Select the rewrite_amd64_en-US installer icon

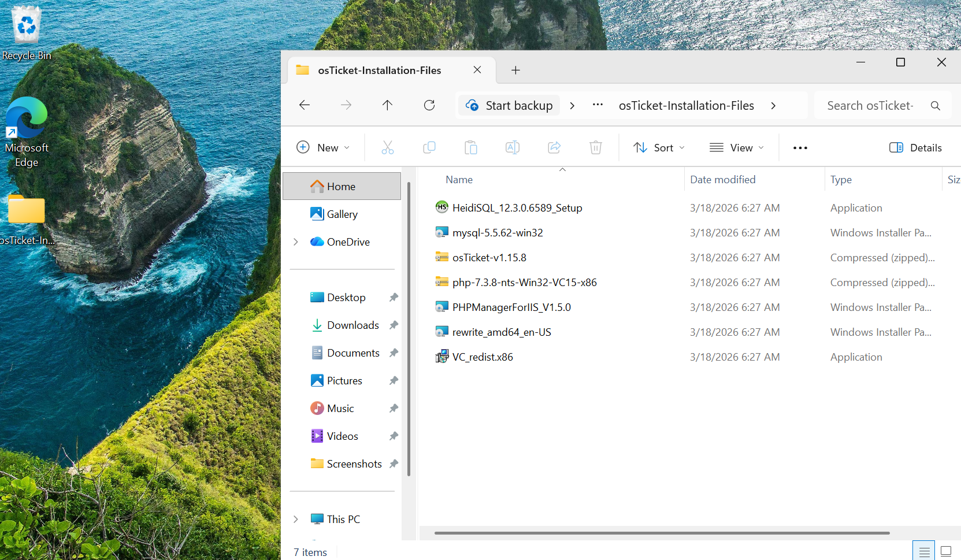[x=442, y=332]
